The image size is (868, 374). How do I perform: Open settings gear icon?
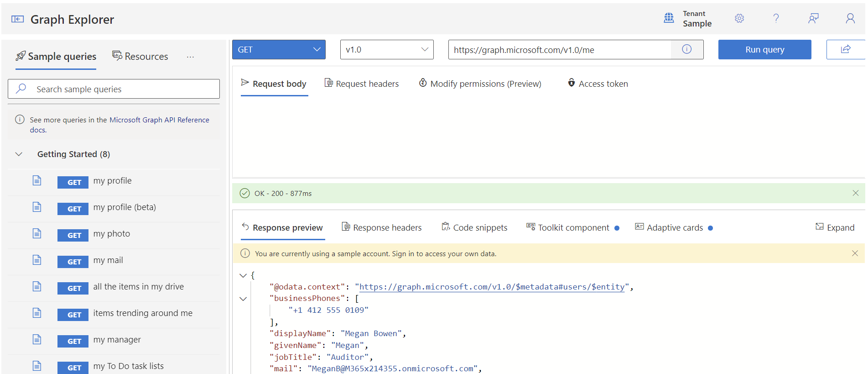(739, 18)
